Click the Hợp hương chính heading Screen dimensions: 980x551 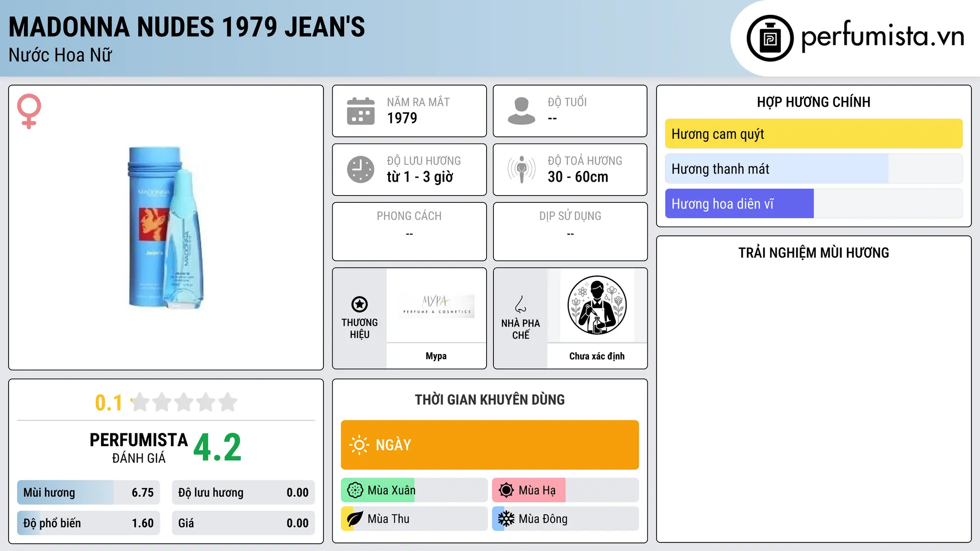(x=814, y=102)
